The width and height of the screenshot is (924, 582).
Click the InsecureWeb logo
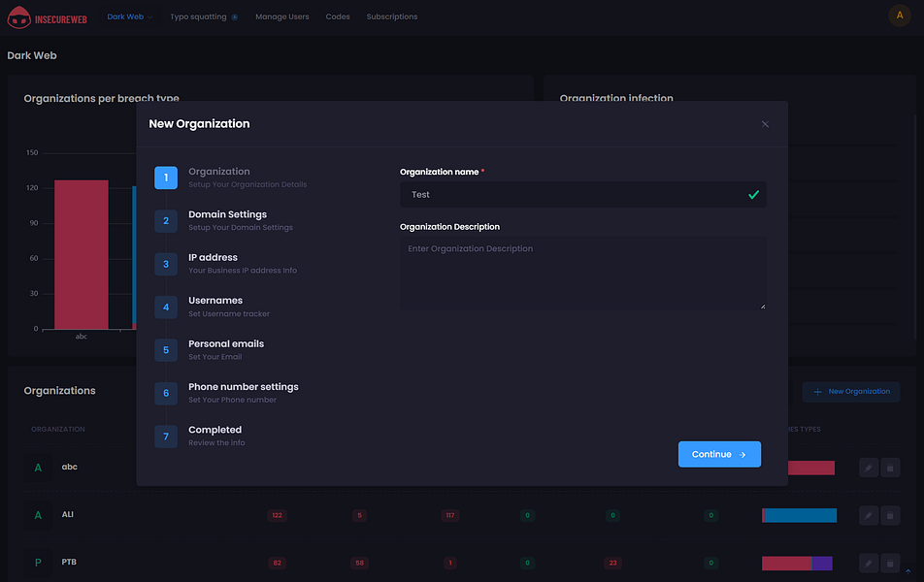48,16
